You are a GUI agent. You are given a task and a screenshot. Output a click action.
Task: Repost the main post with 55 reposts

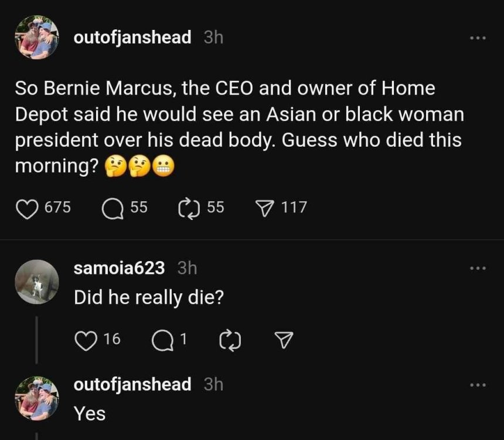click(188, 208)
